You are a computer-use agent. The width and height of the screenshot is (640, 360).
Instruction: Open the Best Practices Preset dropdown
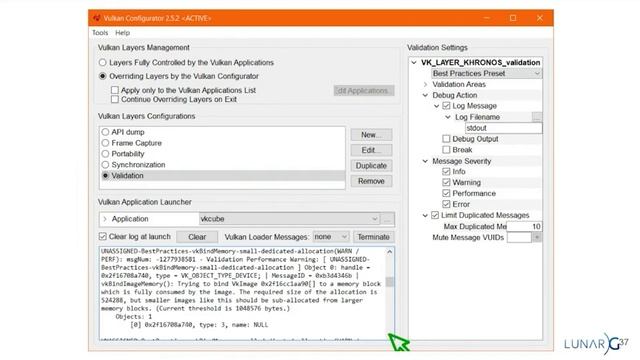pos(487,73)
